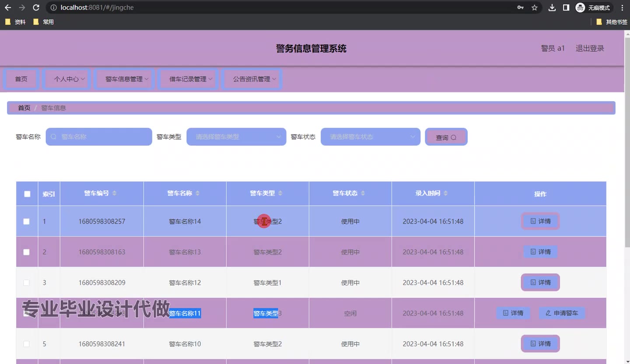Open the 警车类型 filter dropdown
Viewport: 630px width, 364px height.
tap(236, 137)
